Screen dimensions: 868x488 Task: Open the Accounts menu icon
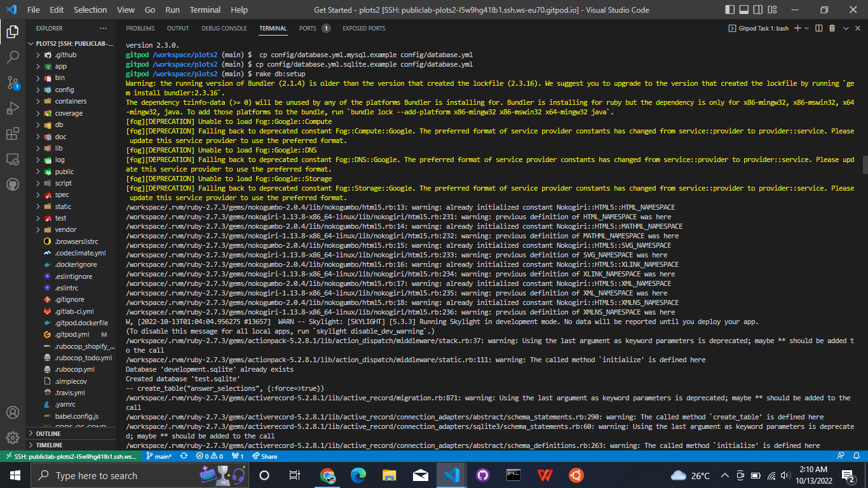coord(13,412)
